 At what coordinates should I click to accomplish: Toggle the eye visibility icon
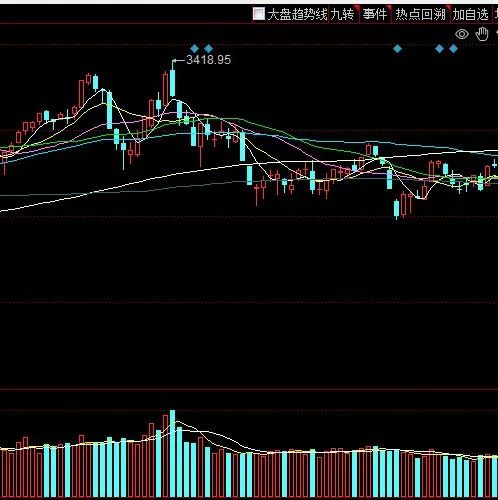point(462,34)
